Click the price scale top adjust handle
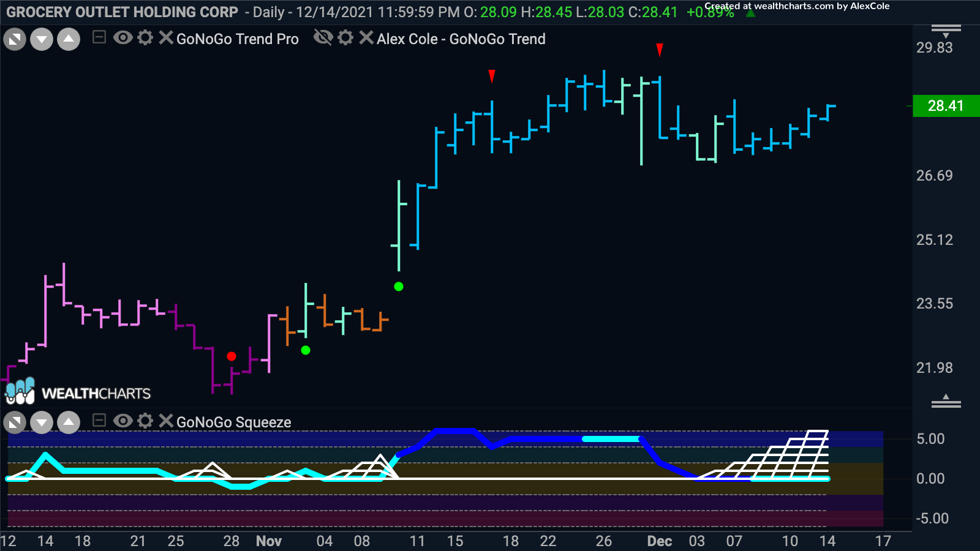 pos(946,31)
